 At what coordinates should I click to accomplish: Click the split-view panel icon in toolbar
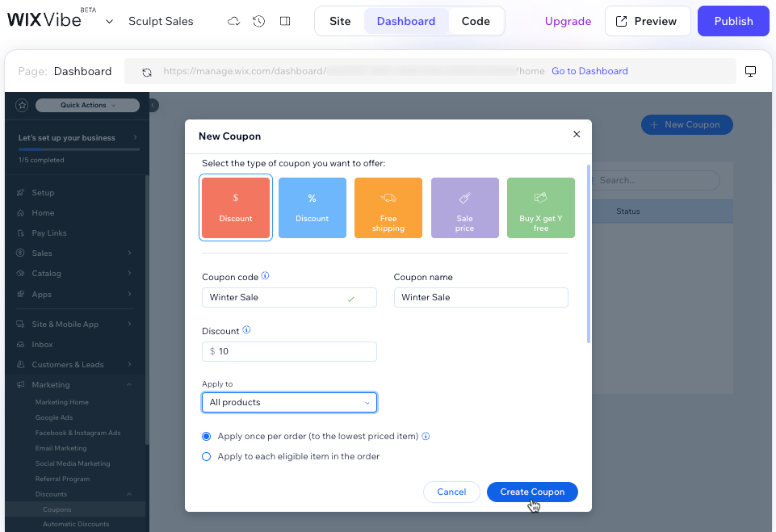[x=284, y=21]
